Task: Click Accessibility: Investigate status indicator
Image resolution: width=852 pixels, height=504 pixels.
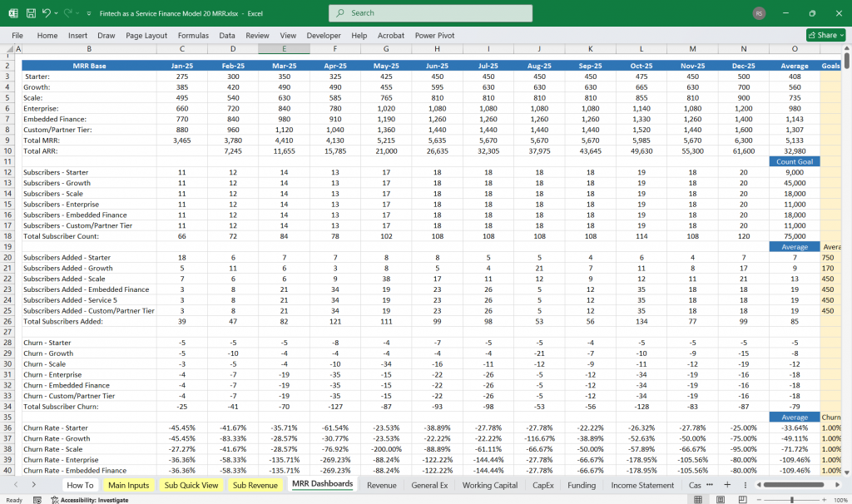Action: coord(91,500)
